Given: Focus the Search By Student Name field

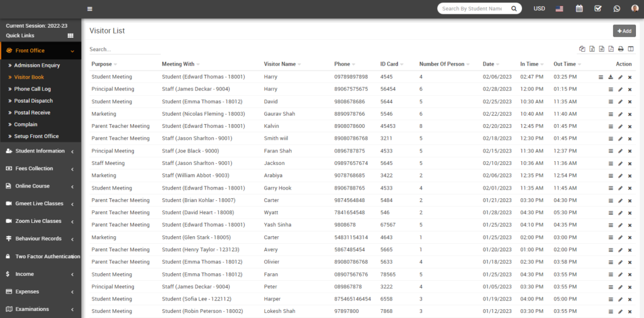Looking at the screenshot, I should (472, 9).
